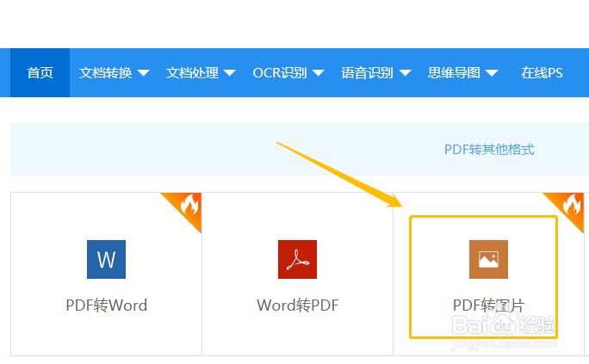Expand the dropdown arrow beside 语音识别
The image size is (589, 364).
coord(405,73)
